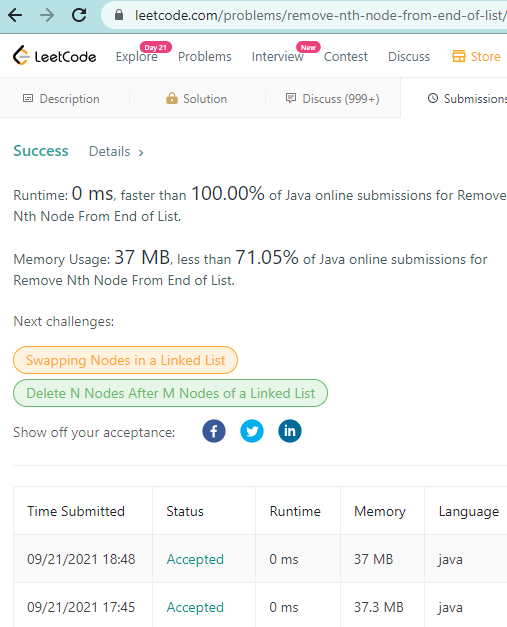Open the Accepted submission from 18:48
The image size is (507, 627).
point(195,559)
